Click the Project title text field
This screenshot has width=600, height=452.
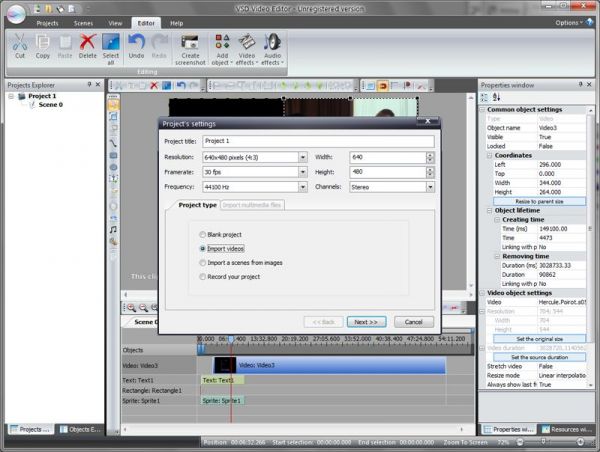[317, 141]
